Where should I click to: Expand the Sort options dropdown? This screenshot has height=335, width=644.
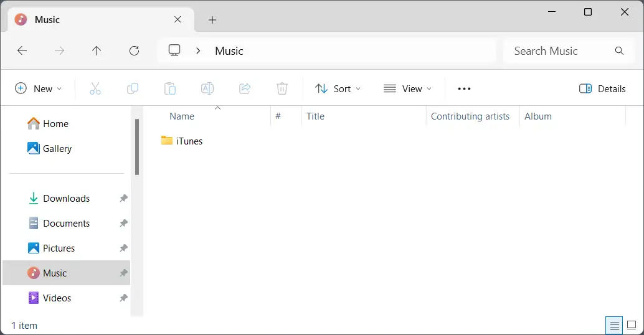click(338, 88)
